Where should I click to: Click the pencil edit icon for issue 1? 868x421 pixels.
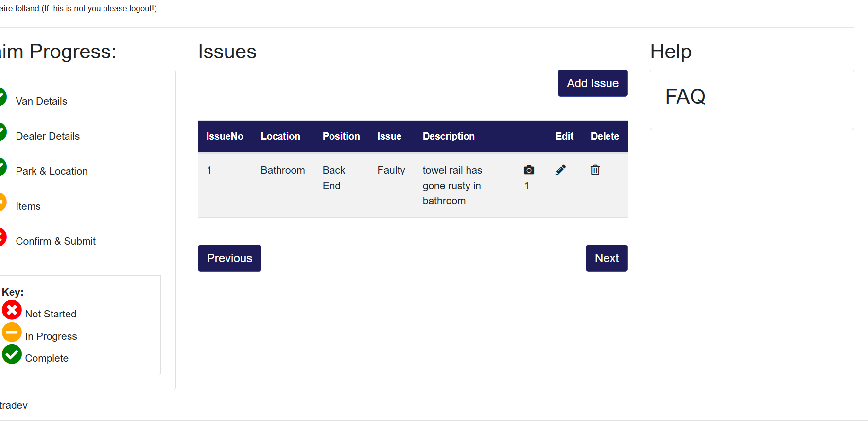coord(560,170)
